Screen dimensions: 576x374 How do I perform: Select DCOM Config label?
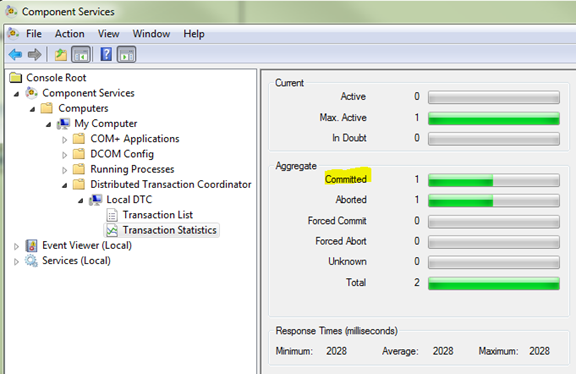(122, 154)
